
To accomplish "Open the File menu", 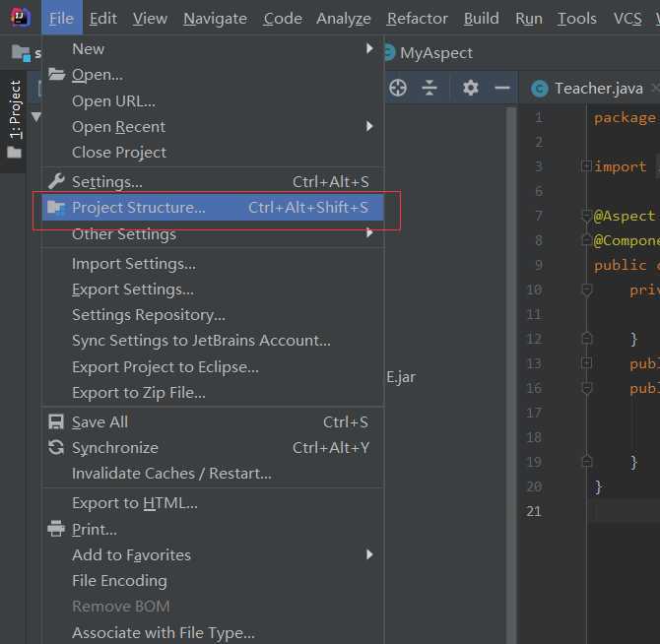I will (61, 18).
